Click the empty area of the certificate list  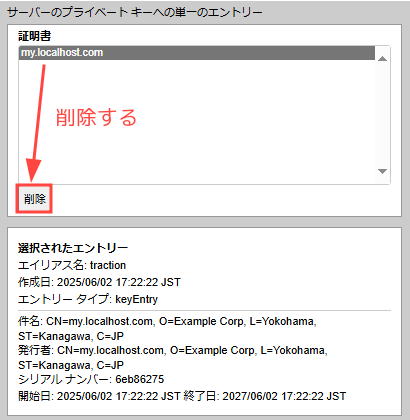tap(197, 122)
